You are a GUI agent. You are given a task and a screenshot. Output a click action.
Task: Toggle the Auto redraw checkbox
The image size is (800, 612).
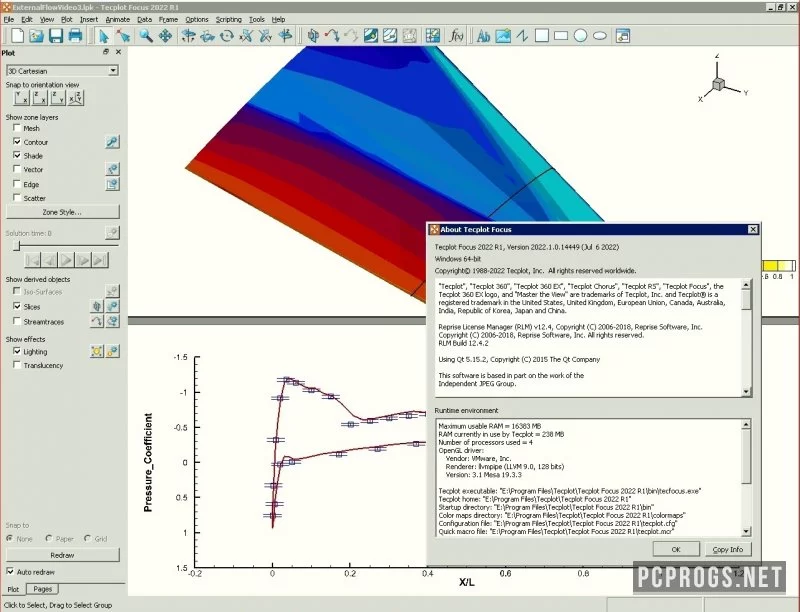[x=10, y=572]
